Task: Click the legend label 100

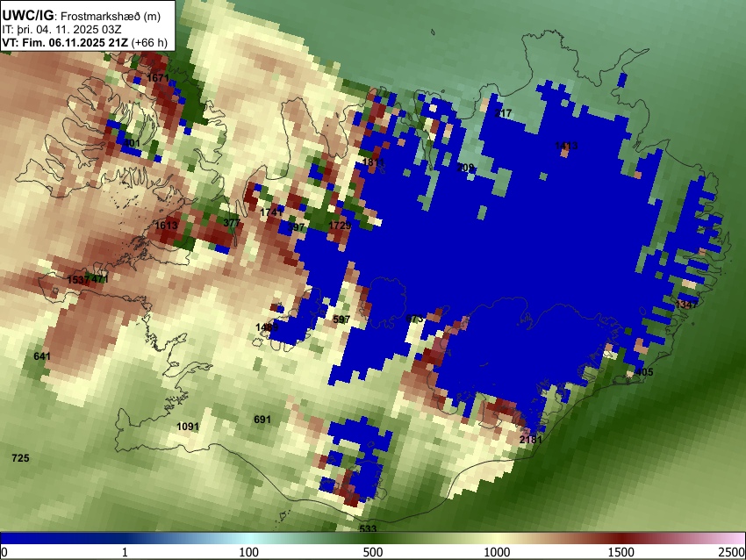Action: [249, 552]
